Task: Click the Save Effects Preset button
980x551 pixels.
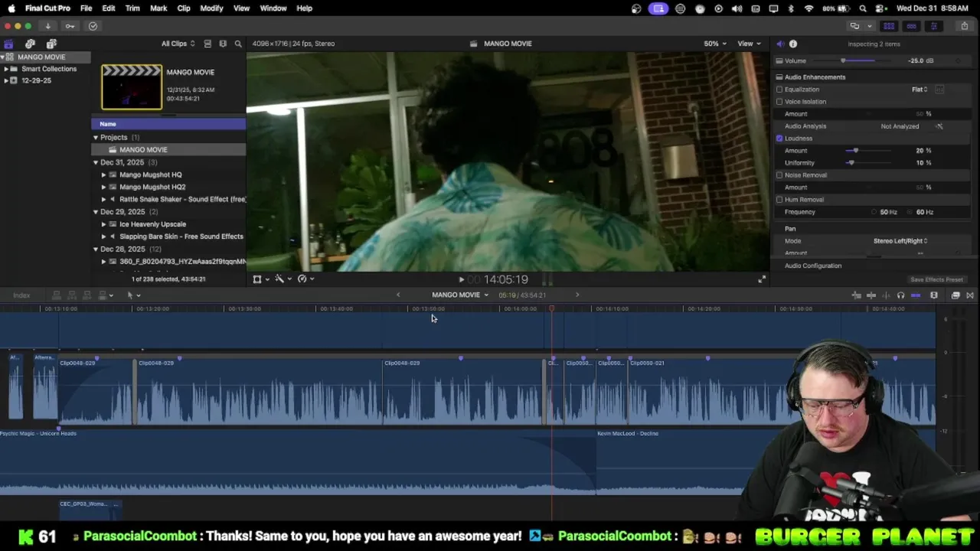Action: [936, 280]
